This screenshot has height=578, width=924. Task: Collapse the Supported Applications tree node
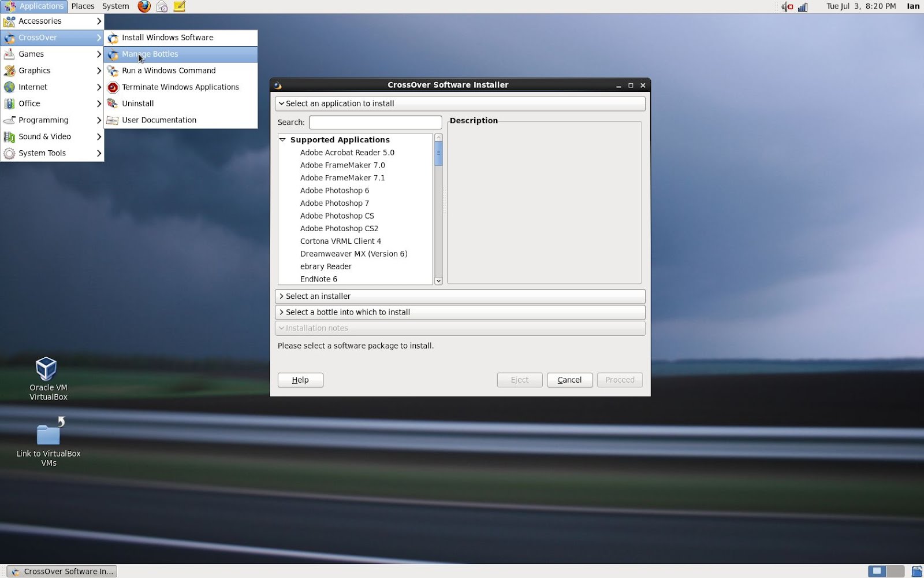282,140
